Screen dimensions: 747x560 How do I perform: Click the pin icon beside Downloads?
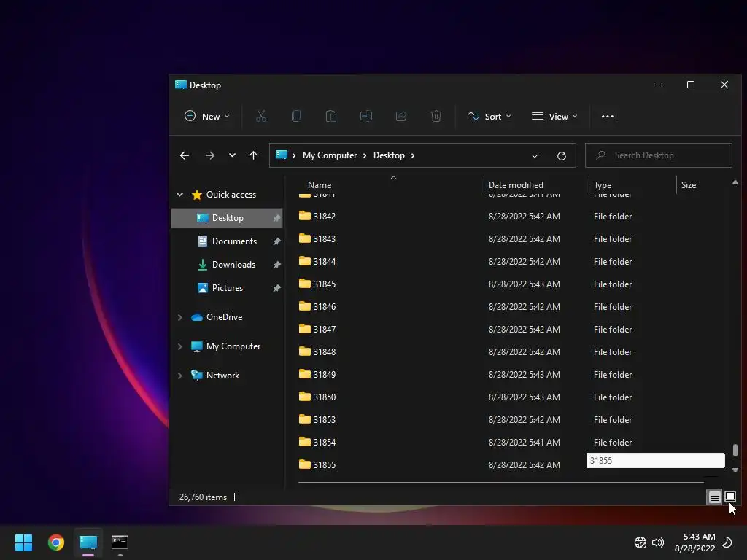(276, 265)
